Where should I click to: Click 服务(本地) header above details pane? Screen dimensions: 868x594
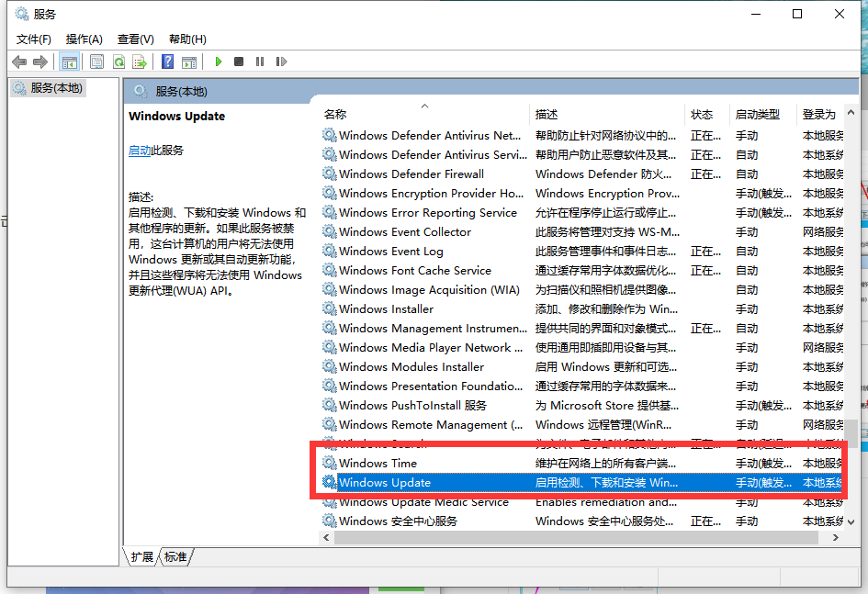pyautogui.click(x=181, y=91)
